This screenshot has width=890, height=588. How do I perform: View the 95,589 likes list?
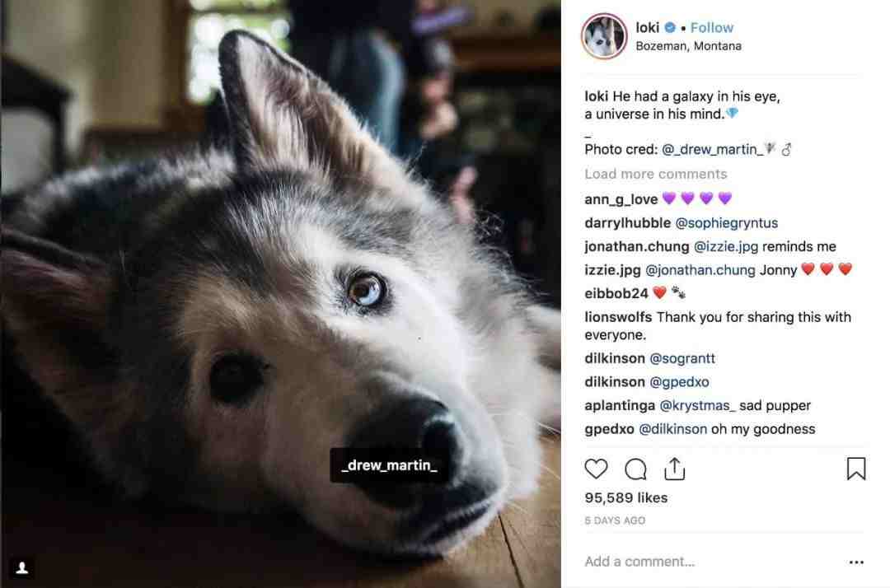pos(626,497)
